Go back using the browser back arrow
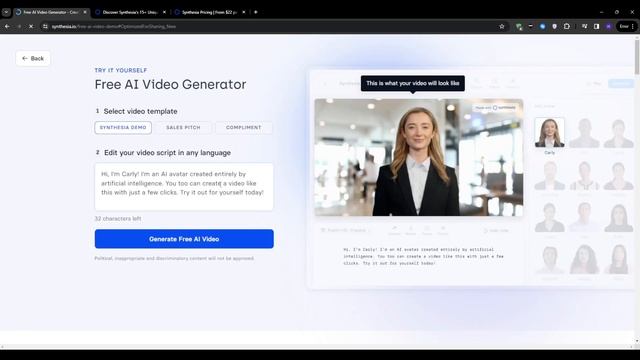This screenshot has height=360, width=640. [x=7, y=26]
